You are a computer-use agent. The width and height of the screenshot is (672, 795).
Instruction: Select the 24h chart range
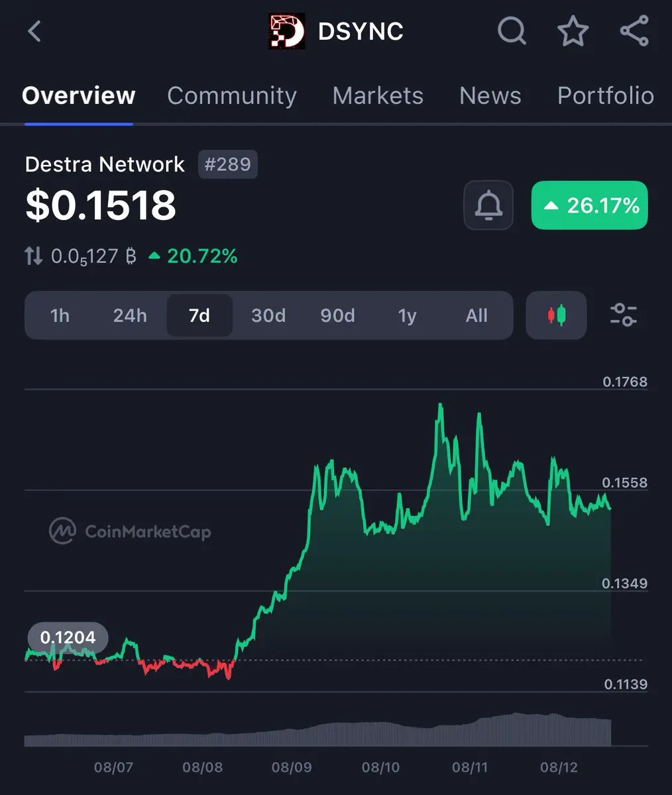coord(130,315)
